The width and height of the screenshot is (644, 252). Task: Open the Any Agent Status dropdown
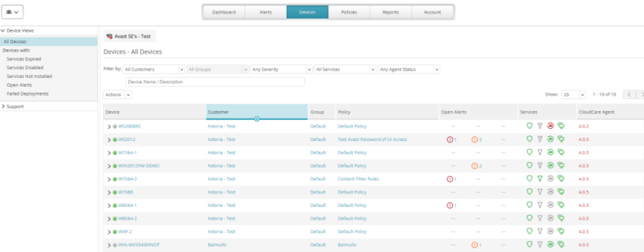coord(409,69)
